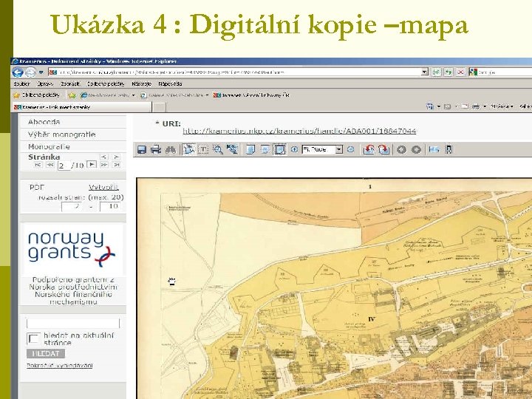Select the magnifier zoom tool icon
Image resolution: width=532 pixels, height=399 pixels.
click(x=217, y=149)
